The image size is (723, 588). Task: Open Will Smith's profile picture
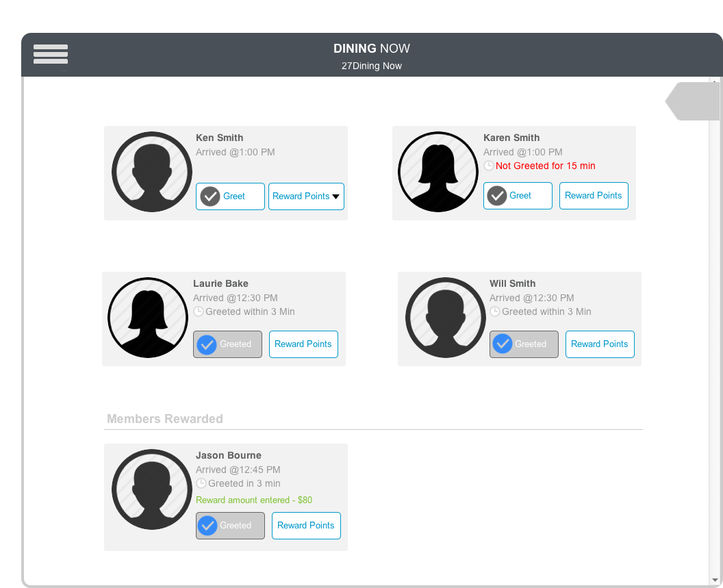(x=446, y=318)
